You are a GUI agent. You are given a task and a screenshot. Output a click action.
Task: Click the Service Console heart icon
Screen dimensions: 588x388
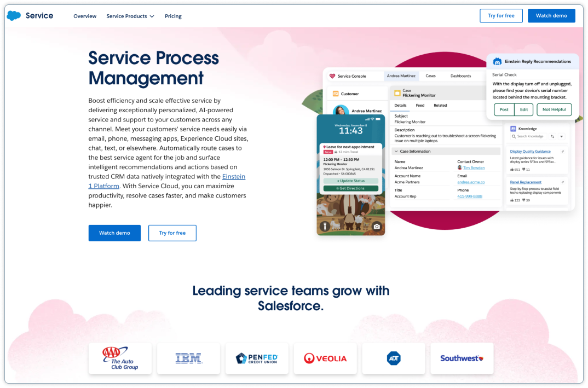332,76
